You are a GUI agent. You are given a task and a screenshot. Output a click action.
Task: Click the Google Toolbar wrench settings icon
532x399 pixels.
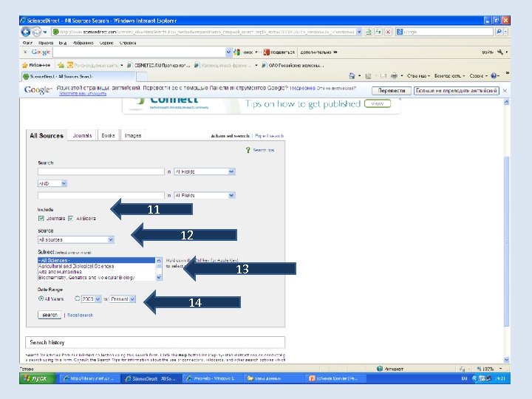tap(500, 52)
